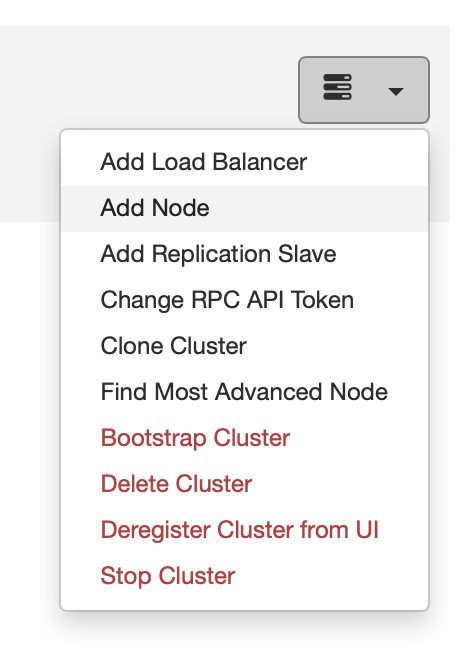Screen dimensions: 470x656
Task: Click the server stack cluster icon
Action: click(x=337, y=87)
